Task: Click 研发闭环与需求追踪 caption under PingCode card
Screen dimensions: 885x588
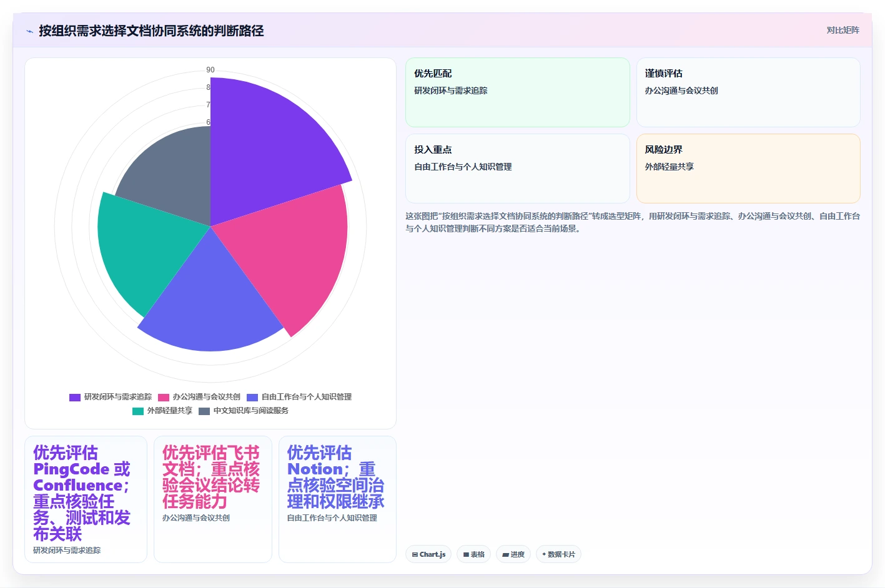Action: (x=67, y=551)
